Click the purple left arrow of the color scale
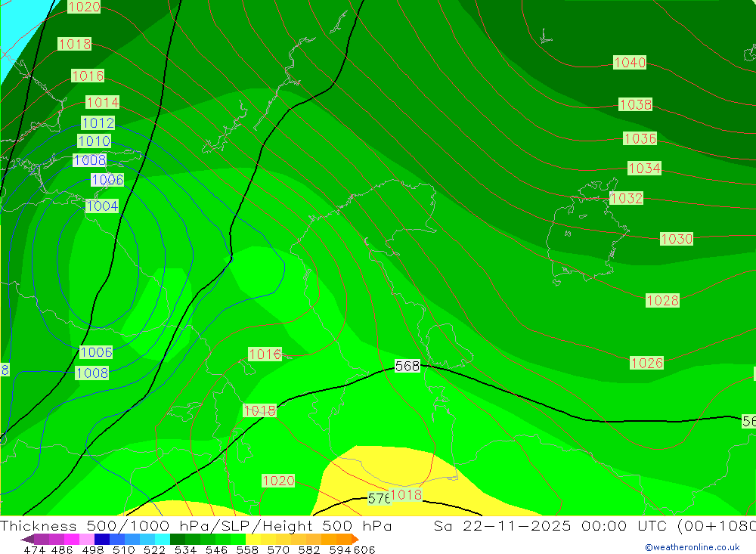 pos(27,539)
